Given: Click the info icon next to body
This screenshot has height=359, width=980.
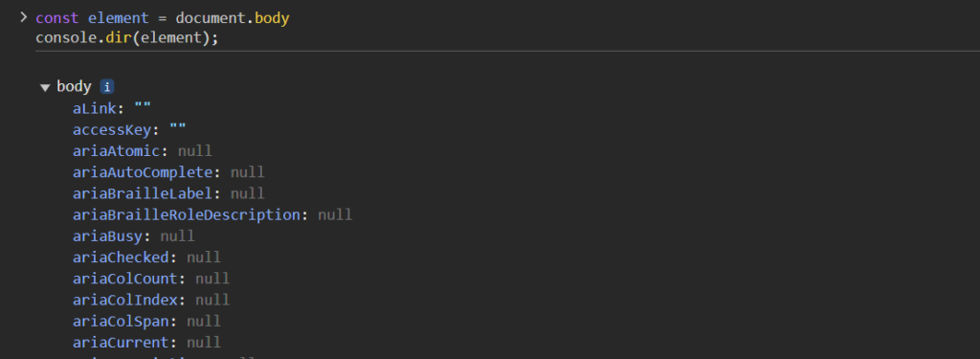Looking at the screenshot, I should (x=107, y=87).
